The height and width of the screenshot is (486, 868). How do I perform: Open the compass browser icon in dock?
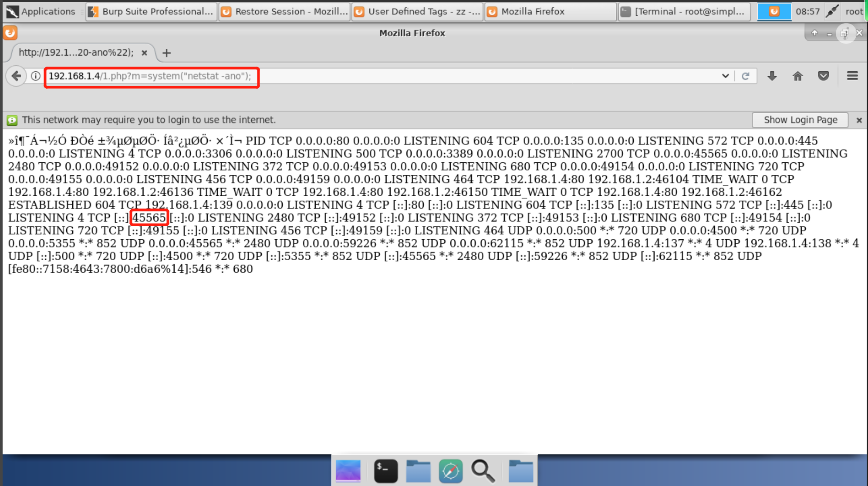[x=450, y=471]
